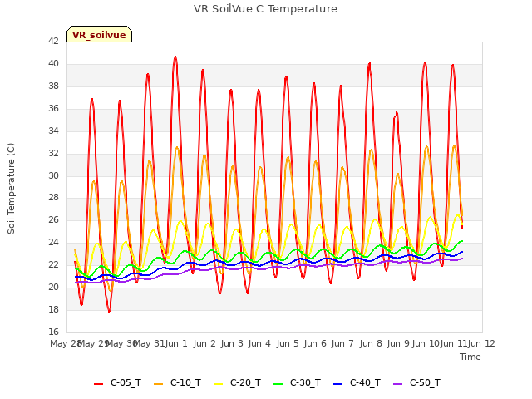Click the green C-30_T legend swatch
Viewport: 532px width, 399px height.
click(278, 384)
